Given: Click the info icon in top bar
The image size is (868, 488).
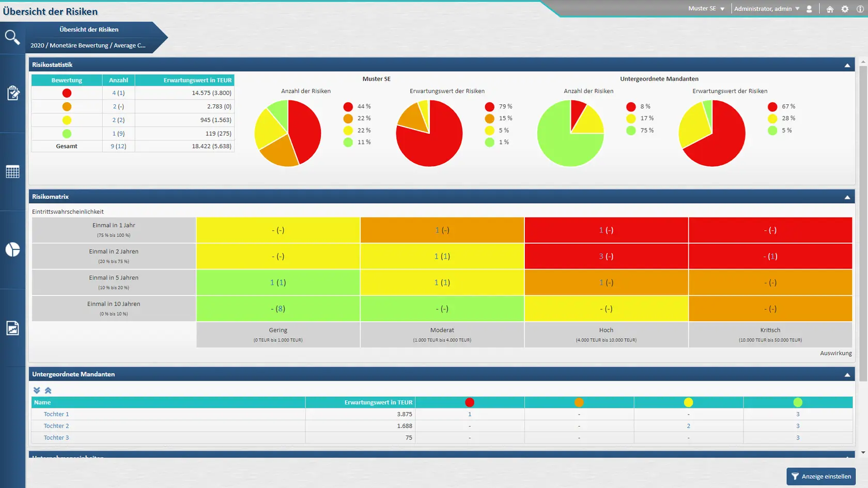Looking at the screenshot, I should pos(860,9).
